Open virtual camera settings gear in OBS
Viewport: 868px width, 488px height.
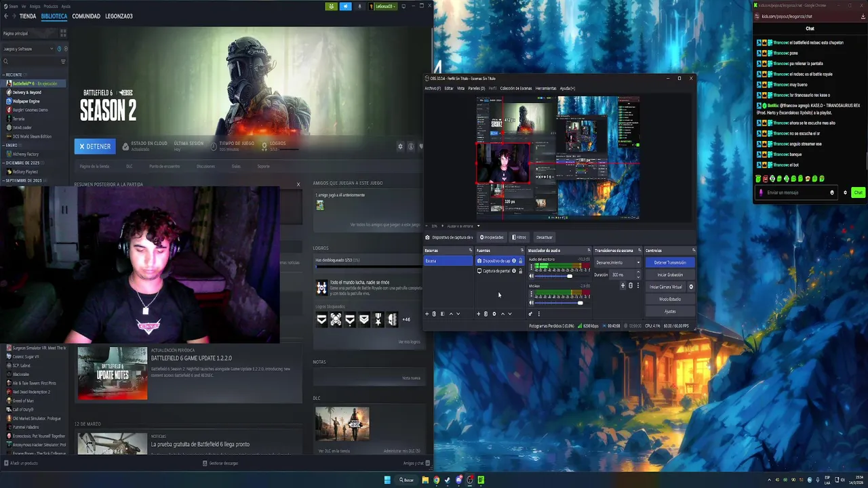[x=691, y=287]
